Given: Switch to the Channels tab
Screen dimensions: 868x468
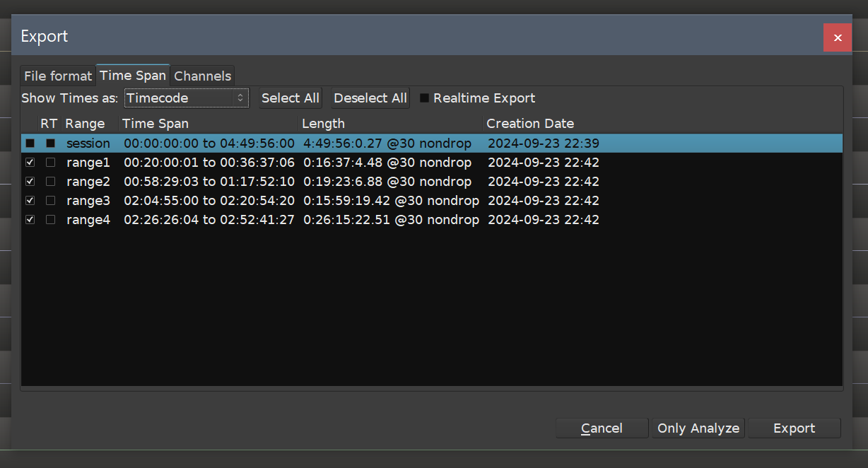Looking at the screenshot, I should (x=202, y=76).
